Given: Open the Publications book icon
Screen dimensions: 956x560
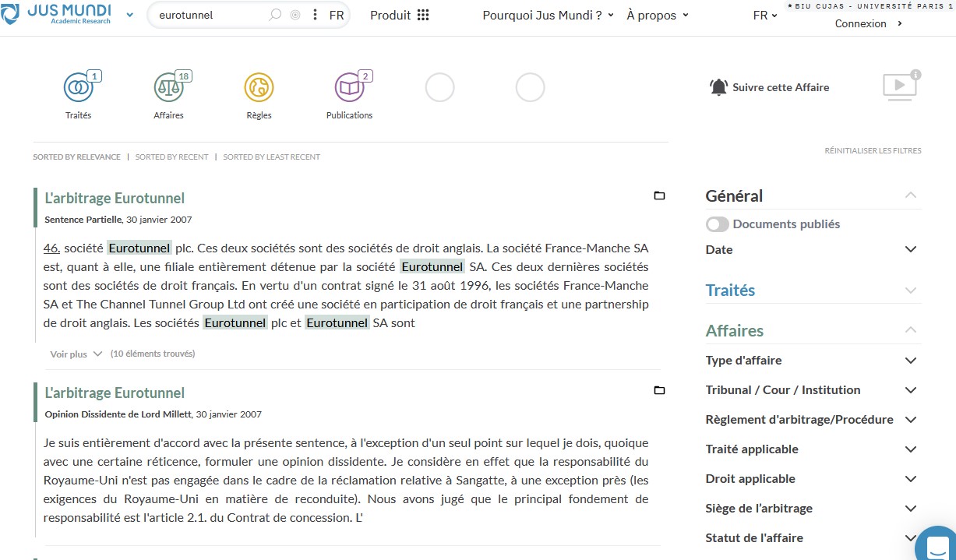Looking at the screenshot, I should (349, 87).
